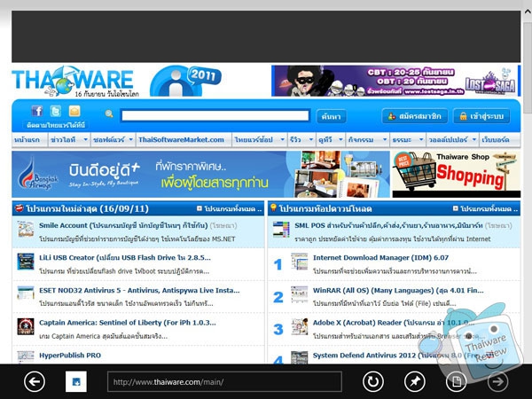The height and width of the screenshot is (399, 532).
Task: Expand the ซอฟต์แวร์ menu dropdown arrow
Action: [131, 139]
